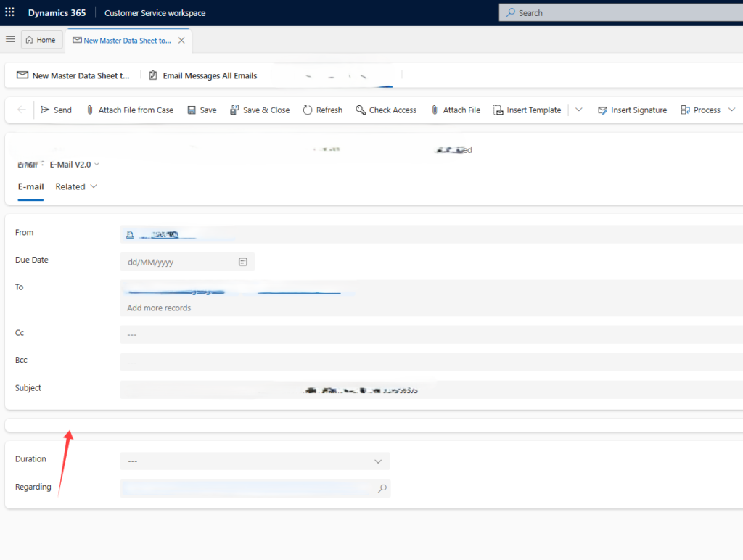Open Check Access
This screenshot has height=560, width=743.
pos(386,110)
